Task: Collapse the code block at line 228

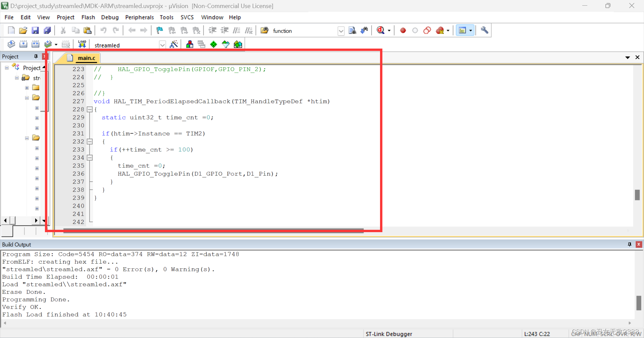Action: point(90,109)
